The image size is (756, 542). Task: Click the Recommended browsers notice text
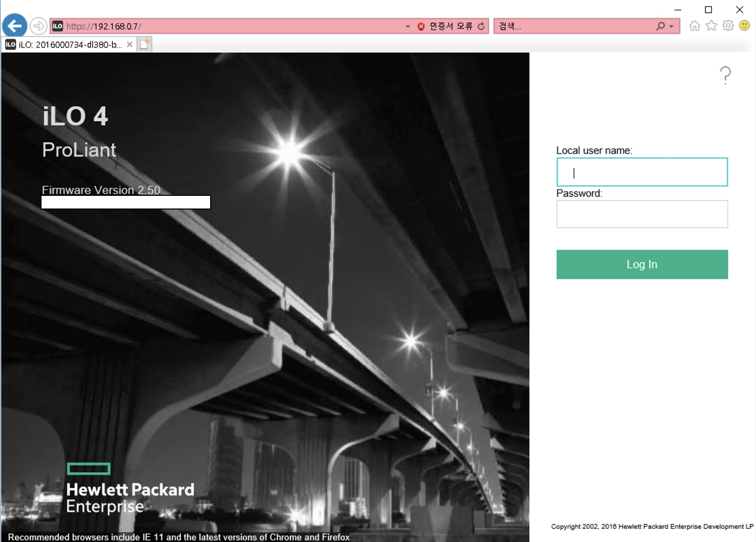179,537
